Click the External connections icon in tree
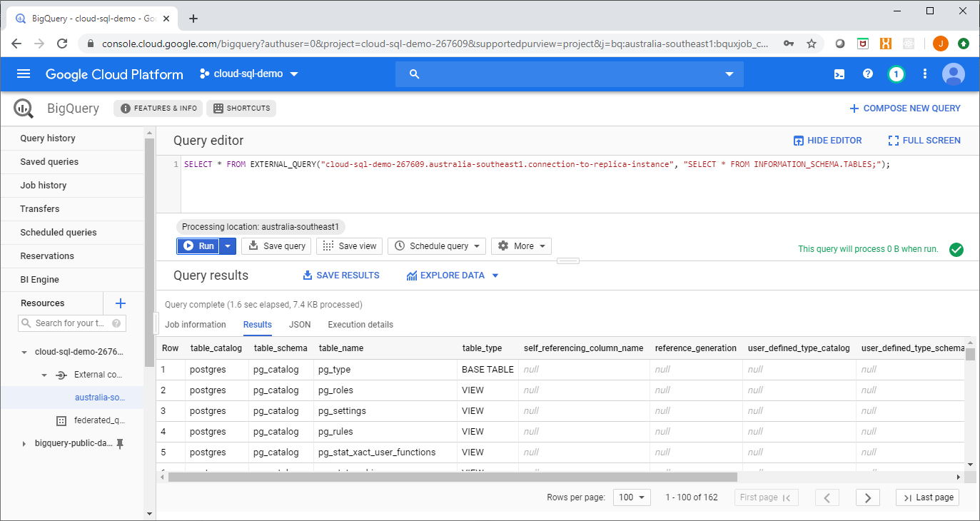The height and width of the screenshot is (521, 980). pyautogui.click(x=61, y=375)
